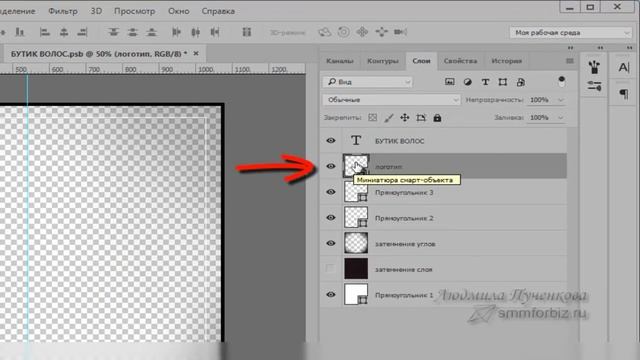Filter layers by smart objects icon
The width and height of the screenshot is (640, 360).
pyautogui.click(x=520, y=82)
